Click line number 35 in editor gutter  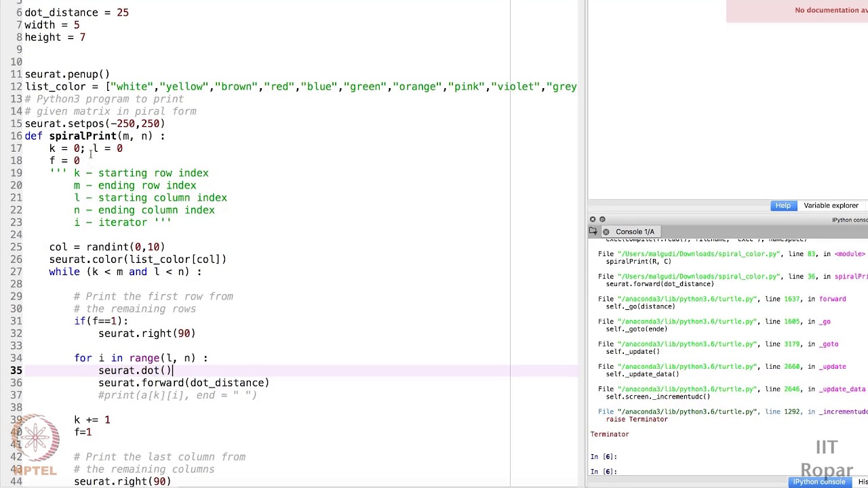coord(16,371)
